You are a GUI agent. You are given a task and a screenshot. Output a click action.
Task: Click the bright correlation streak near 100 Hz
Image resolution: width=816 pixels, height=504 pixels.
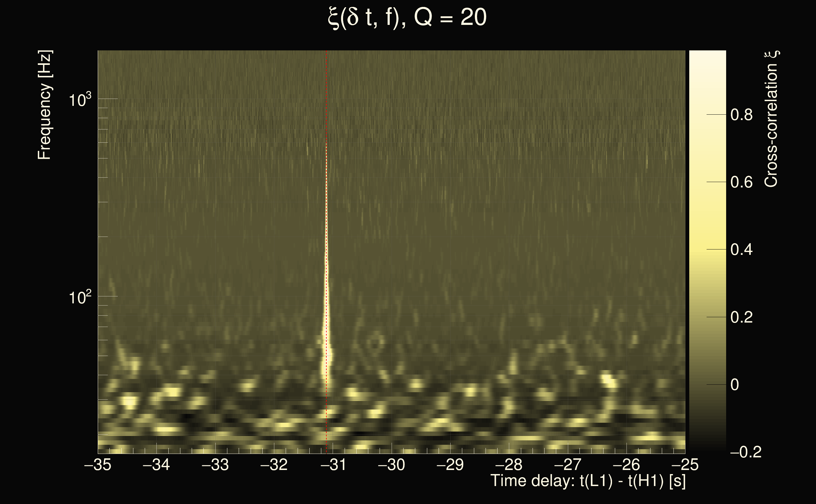[327, 297]
